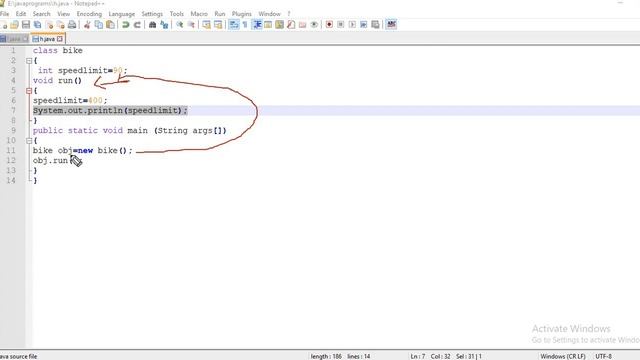Click 'Ln : 7' in status bar
Image resolution: width=640 pixels, height=360 pixels.
[x=418, y=356]
